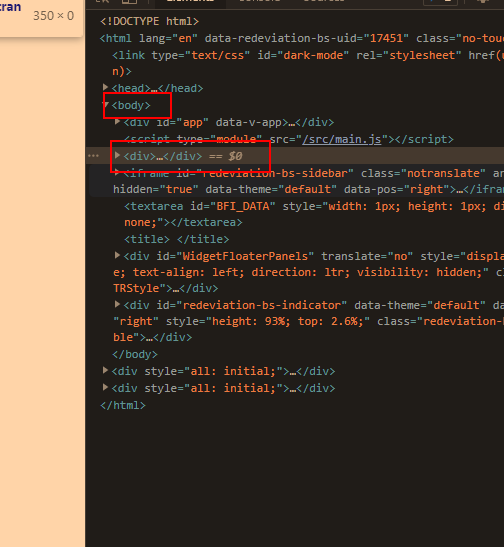Click the data-v-app attribute name
This screenshot has height=547, width=504.
(249, 122)
